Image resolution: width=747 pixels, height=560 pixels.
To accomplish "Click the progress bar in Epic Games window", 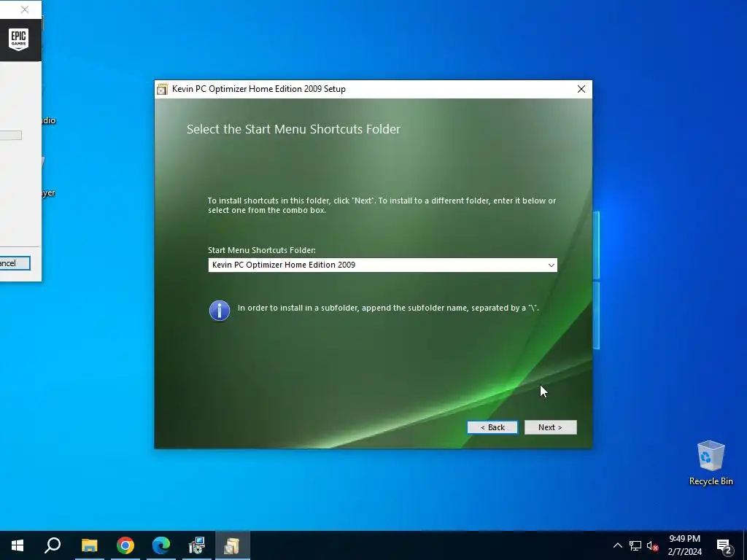I will click(x=10, y=136).
